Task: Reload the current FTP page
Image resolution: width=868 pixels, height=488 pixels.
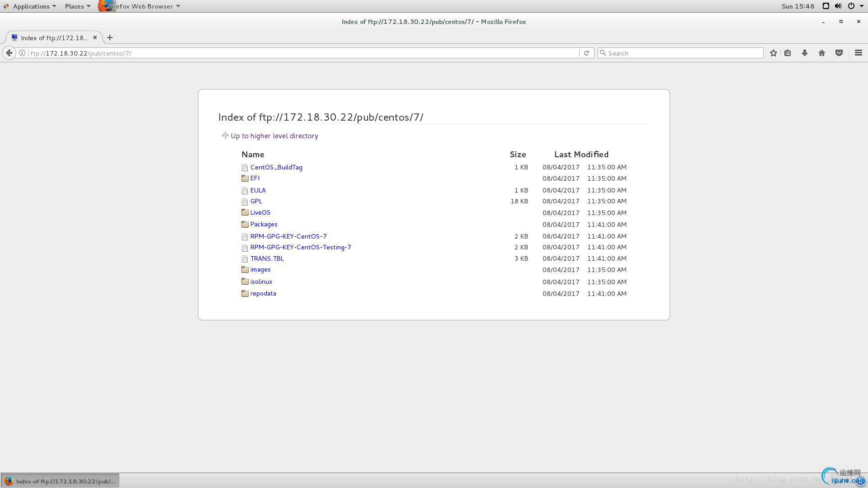Action: 586,53
